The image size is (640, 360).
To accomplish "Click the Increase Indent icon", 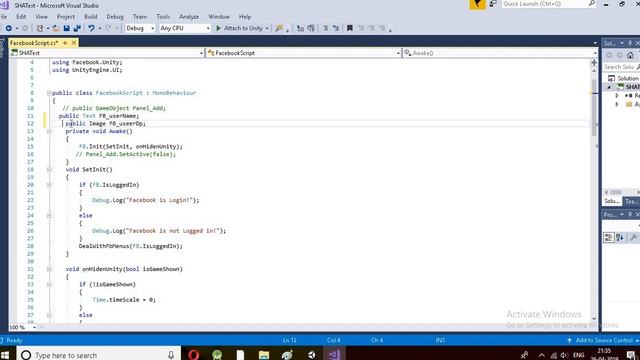I will pos(336,28).
